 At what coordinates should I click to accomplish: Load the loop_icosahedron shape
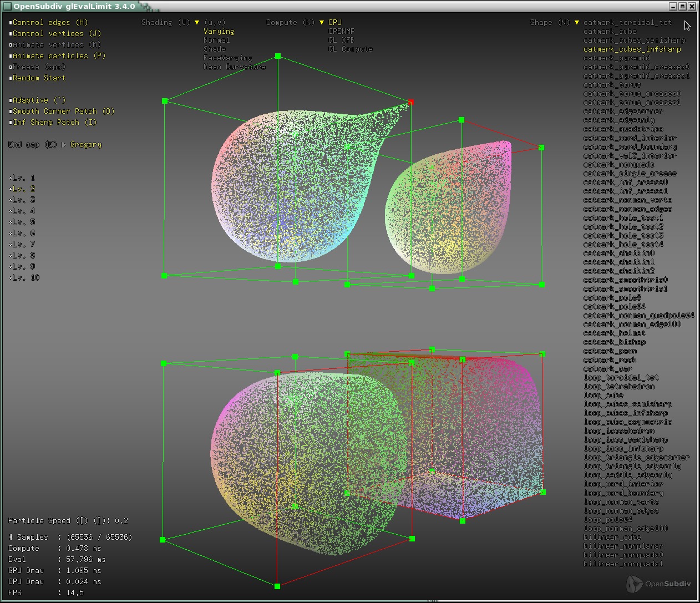[619, 431]
